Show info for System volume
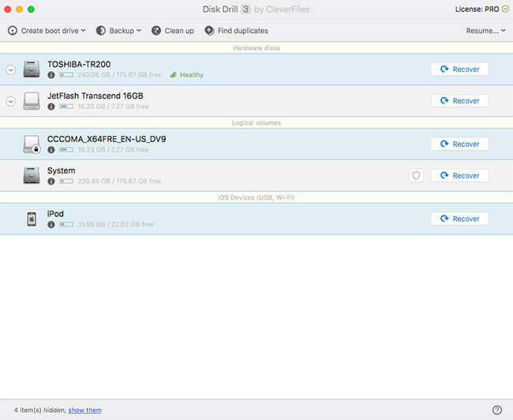 coord(51,181)
